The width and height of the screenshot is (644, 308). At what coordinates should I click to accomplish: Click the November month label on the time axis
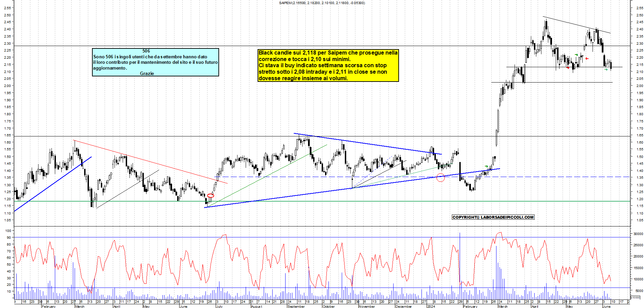pos(367,306)
